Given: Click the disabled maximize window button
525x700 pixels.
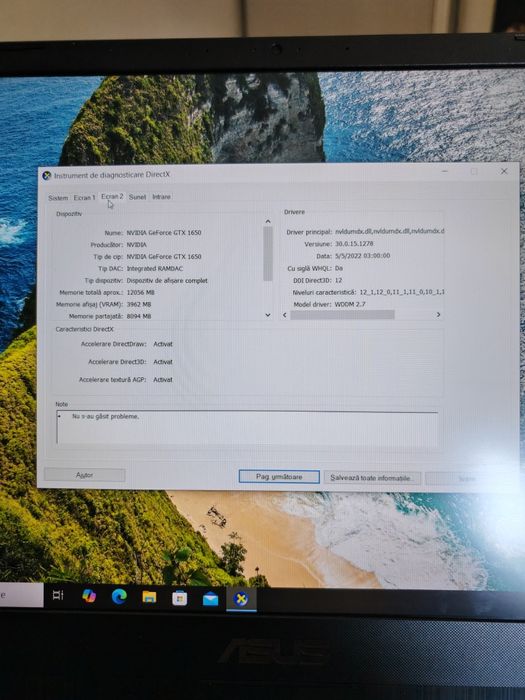Looking at the screenshot, I should (474, 171).
